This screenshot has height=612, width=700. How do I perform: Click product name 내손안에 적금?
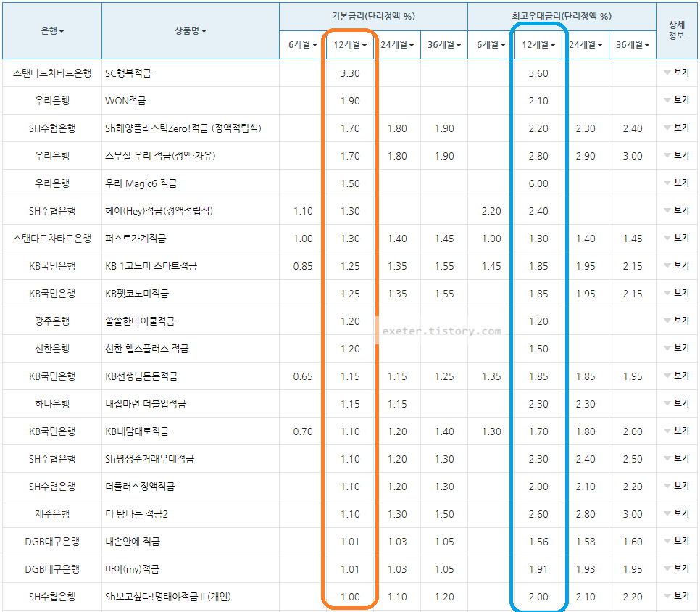click(133, 542)
